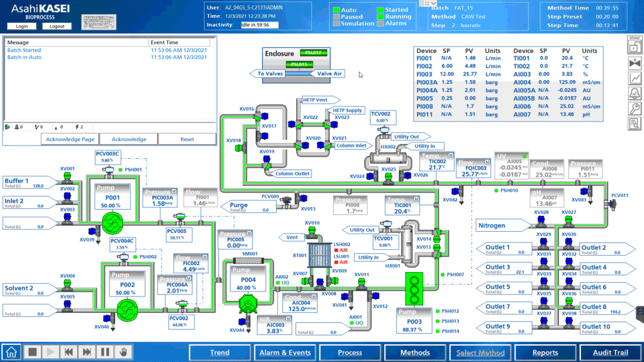644x362 pixels.
Task: Open the valve control icon in sidebar
Action: (635, 63)
